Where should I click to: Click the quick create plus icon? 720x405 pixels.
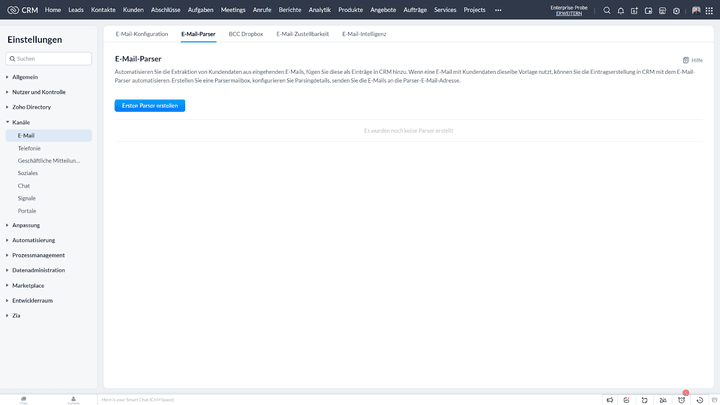point(634,11)
